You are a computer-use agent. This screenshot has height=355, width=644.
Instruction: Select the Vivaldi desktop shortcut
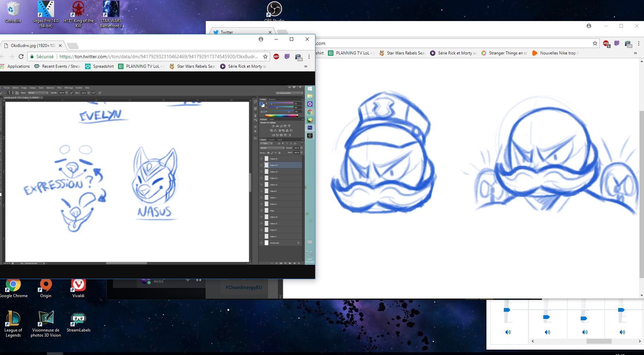click(x=78, y=289)
